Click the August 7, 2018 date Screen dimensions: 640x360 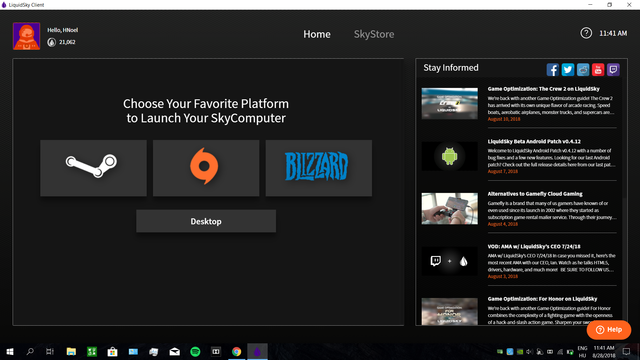(x=502, y=171)
